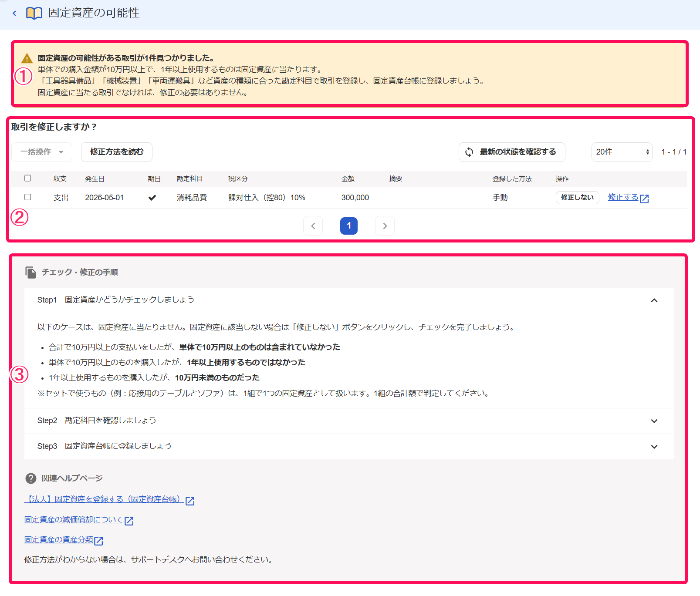The image size is (700, 596).
Task: Click the document icon beside チェック・修正の手順
Action: click(30, 273)
